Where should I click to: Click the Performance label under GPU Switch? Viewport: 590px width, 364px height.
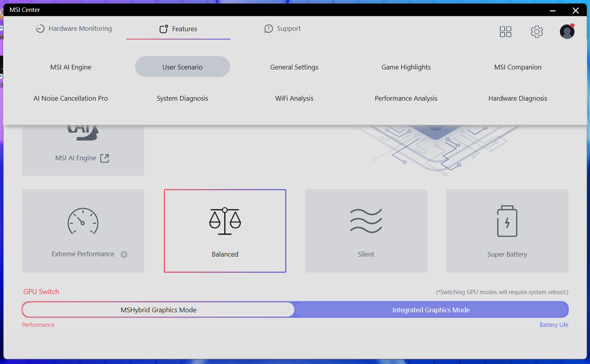(38, 325)
